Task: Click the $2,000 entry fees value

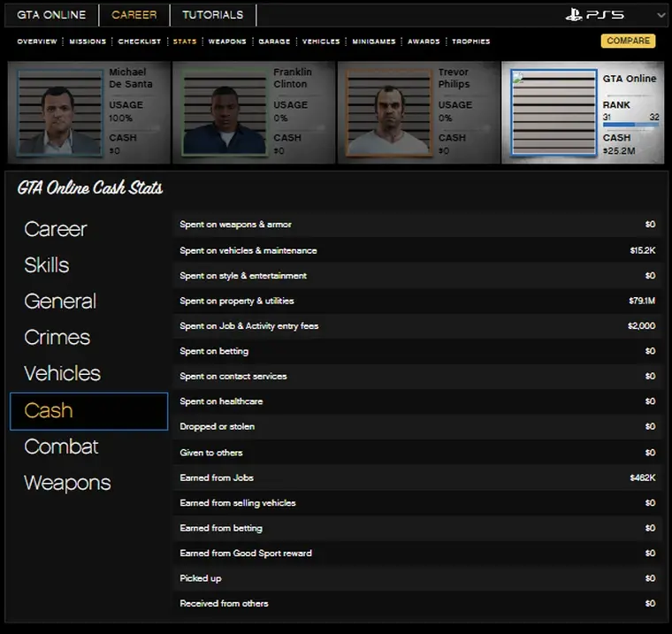Action: pyautogui.click(x=641, y=325)
